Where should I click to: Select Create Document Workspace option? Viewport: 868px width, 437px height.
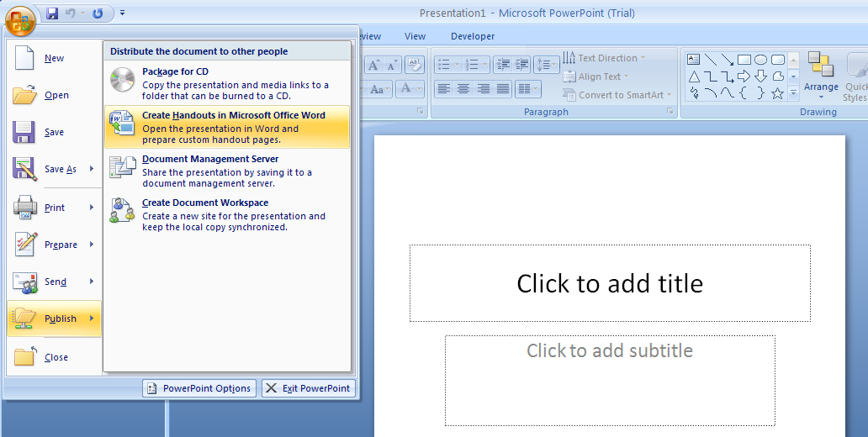227,214
